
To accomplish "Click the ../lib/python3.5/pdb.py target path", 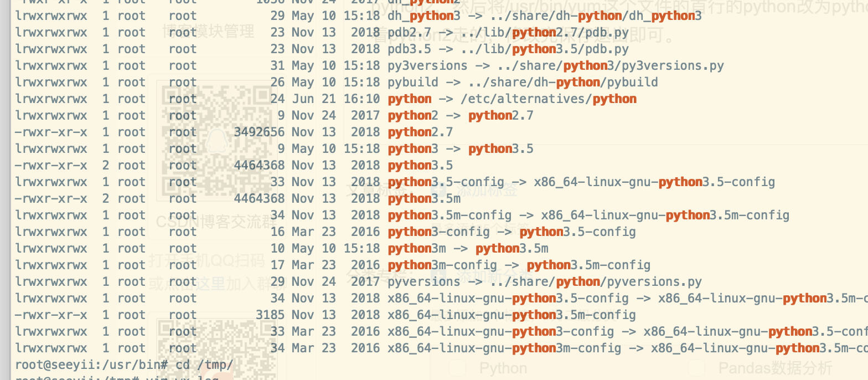I will tap(545, 49).
